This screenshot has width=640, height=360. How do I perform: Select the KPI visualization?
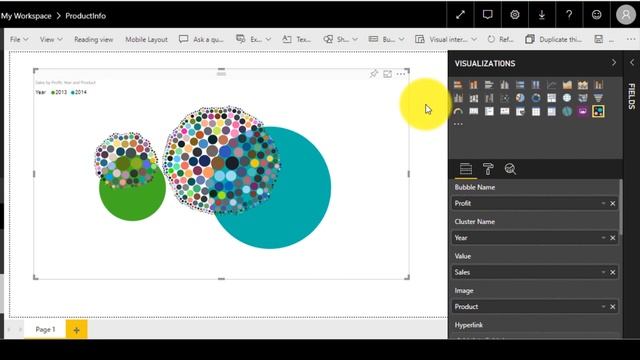504,111
